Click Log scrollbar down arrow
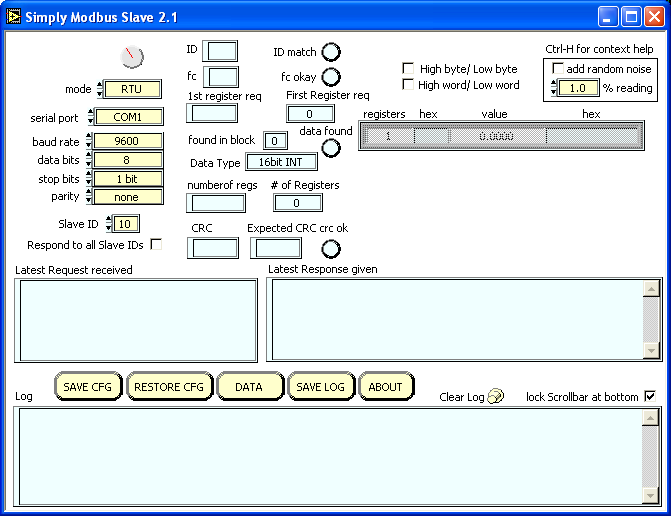Screen dimensions: 671x516 pos(650,495)
